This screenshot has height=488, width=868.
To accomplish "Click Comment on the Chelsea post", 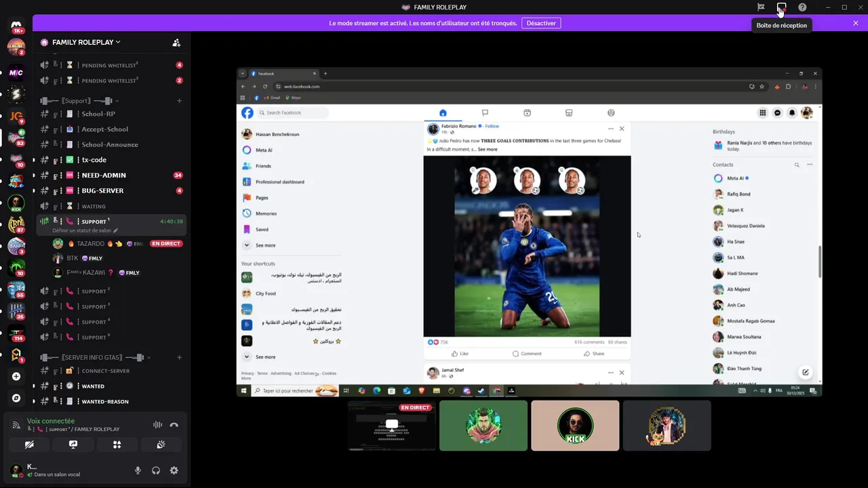I will pos(527,354).
